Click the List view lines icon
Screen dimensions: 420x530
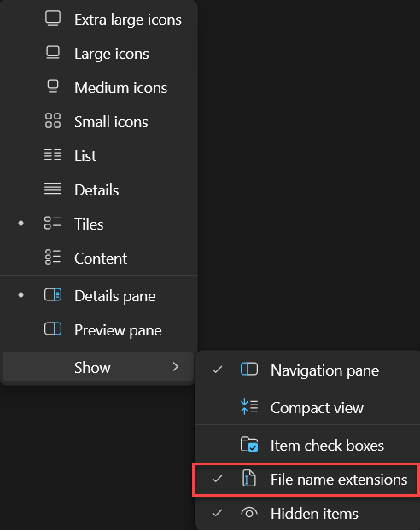[53, 154]
